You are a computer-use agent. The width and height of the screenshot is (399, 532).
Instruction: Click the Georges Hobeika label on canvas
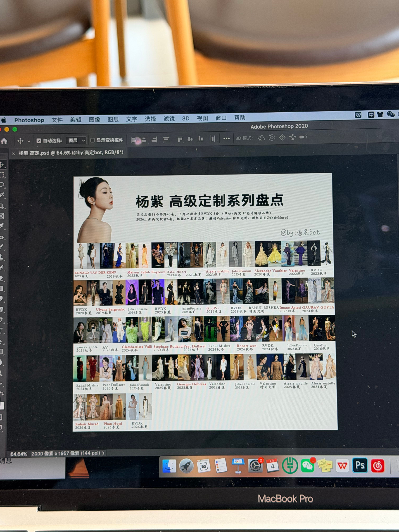tap(191, 384)
